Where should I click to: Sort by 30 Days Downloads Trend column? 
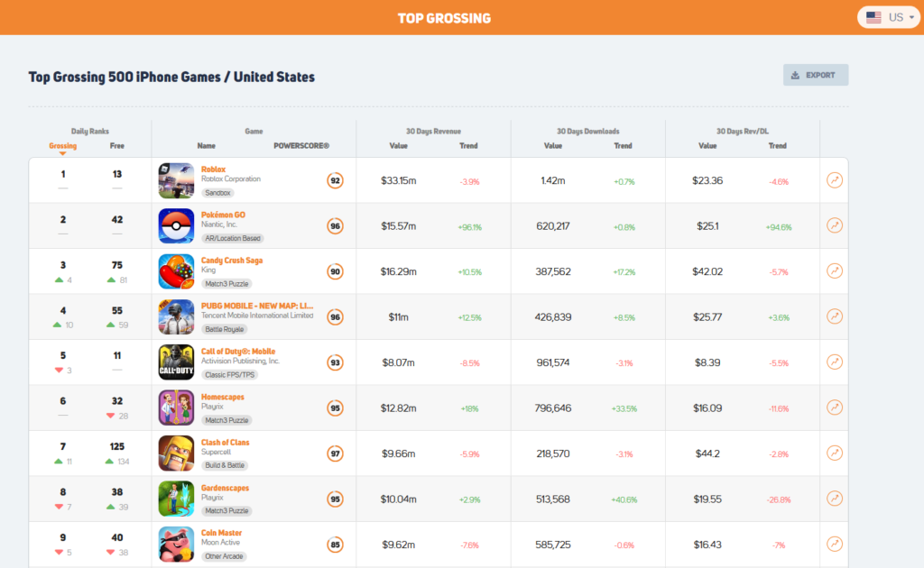(x=623, y=146)
